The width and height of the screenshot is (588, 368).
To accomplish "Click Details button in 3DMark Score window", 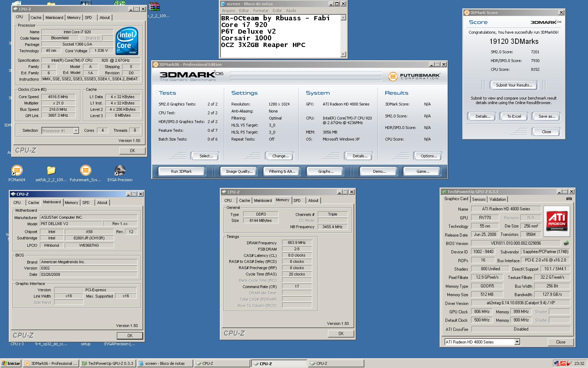I will (x=482, y=116).
